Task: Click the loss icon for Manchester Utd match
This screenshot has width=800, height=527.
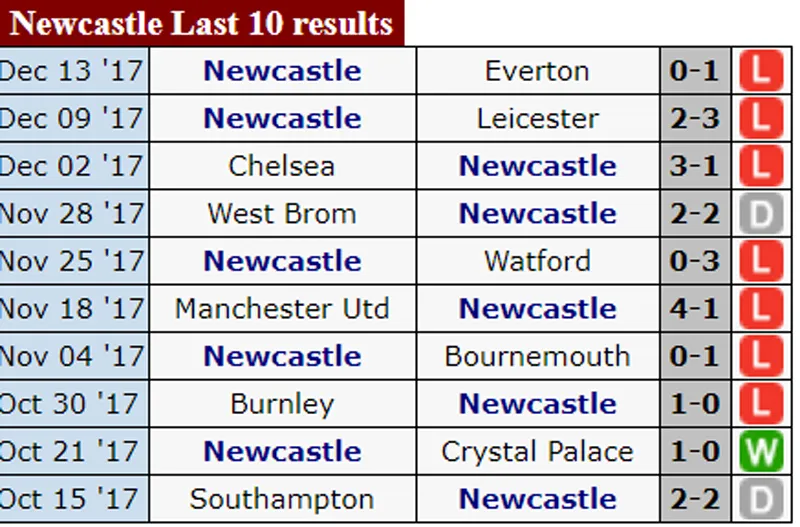Action: click(x=760, y=309)
